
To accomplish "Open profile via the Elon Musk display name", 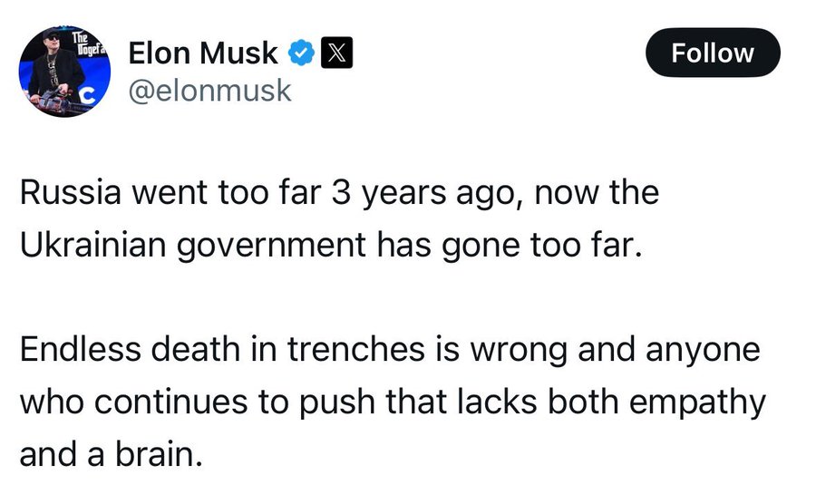I will (x=203, y=53).
